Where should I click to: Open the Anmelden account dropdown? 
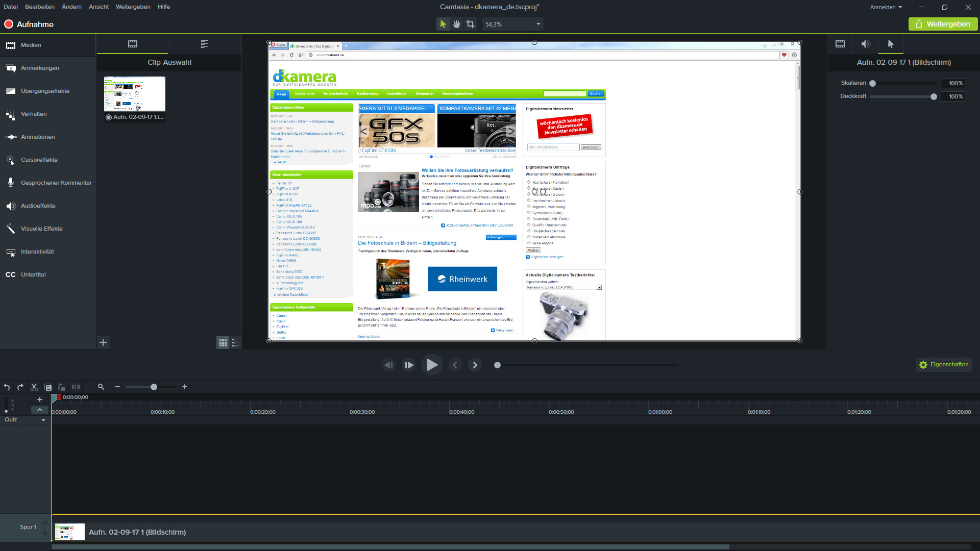click(x=886, y=7)
